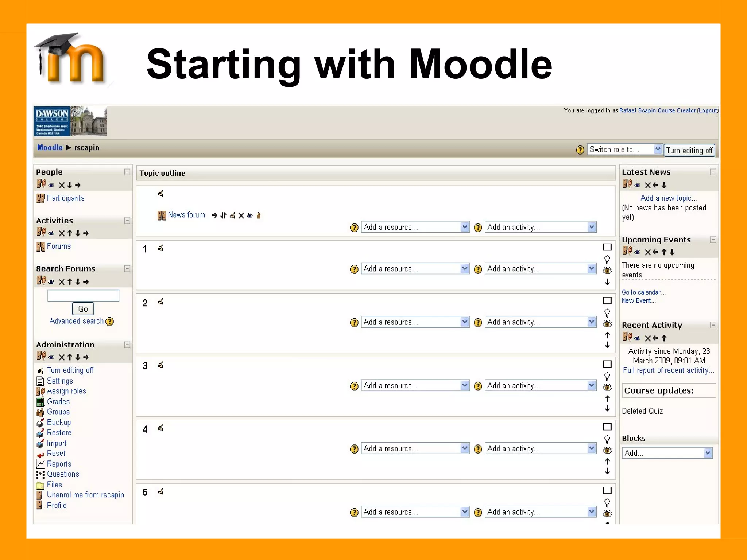Click edit summary icon in topic 1
The image size is (747, 560).
160,248
